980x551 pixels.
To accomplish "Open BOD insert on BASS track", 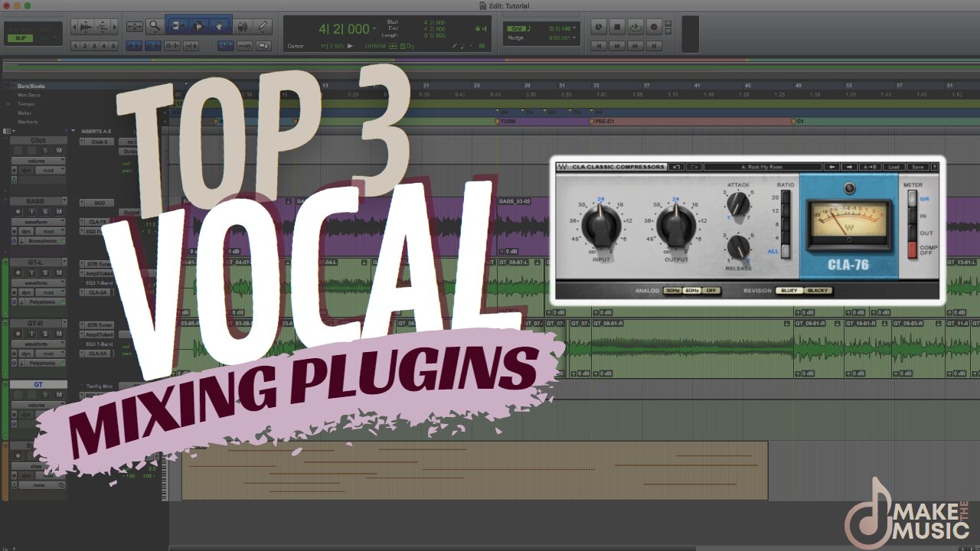I will [x=100, y=203].
